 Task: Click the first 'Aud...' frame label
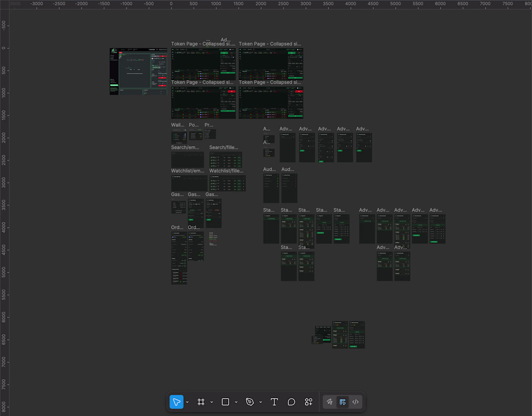(270, 169)
